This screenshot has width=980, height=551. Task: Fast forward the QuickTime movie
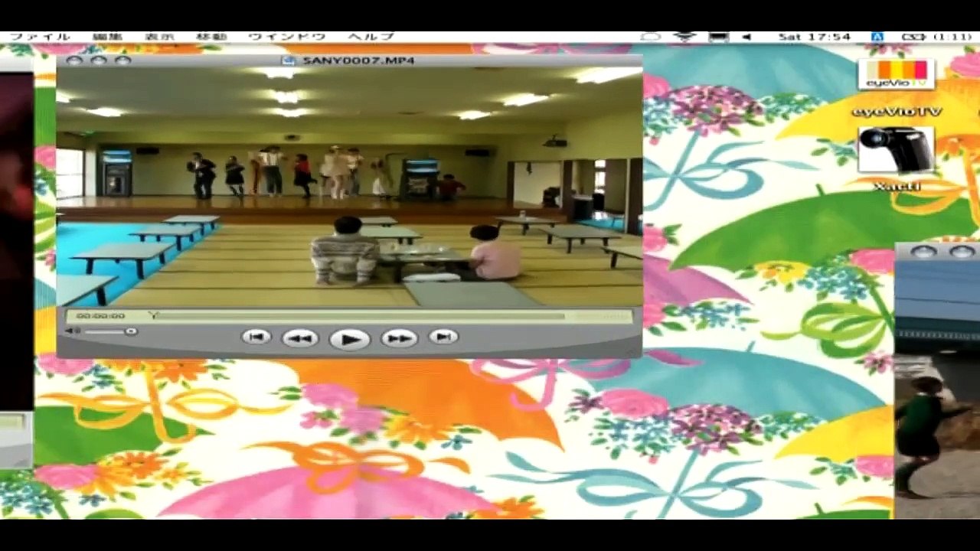[x=399, y=337]
